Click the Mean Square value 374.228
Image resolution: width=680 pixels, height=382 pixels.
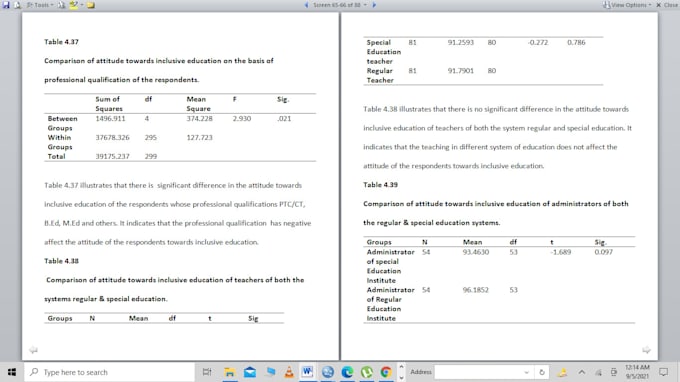(199, 118)
